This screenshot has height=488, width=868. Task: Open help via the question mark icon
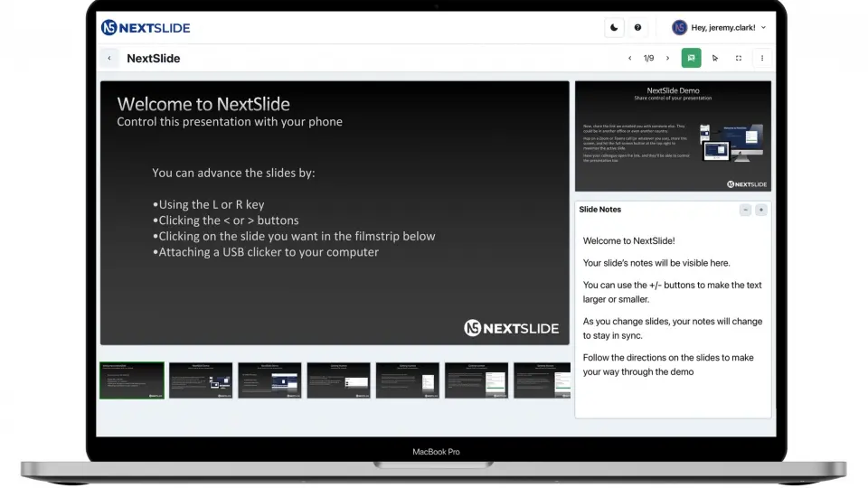(637, 28)
